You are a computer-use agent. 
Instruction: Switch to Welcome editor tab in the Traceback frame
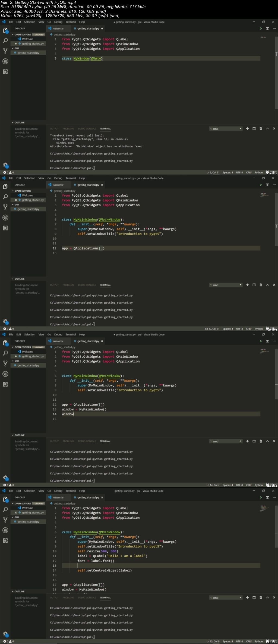click(x=58, y=29)
